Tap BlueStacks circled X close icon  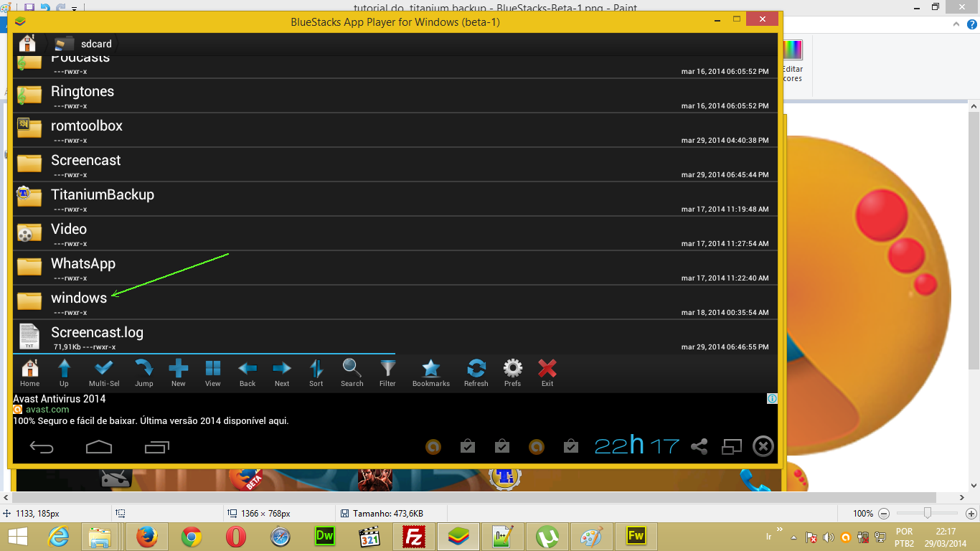(x=763, y=447)
